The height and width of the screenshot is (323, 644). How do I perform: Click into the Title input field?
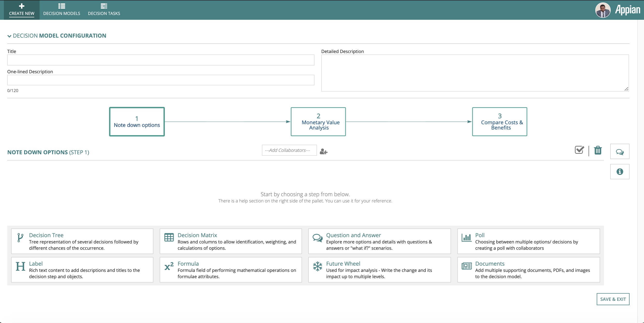160,60
